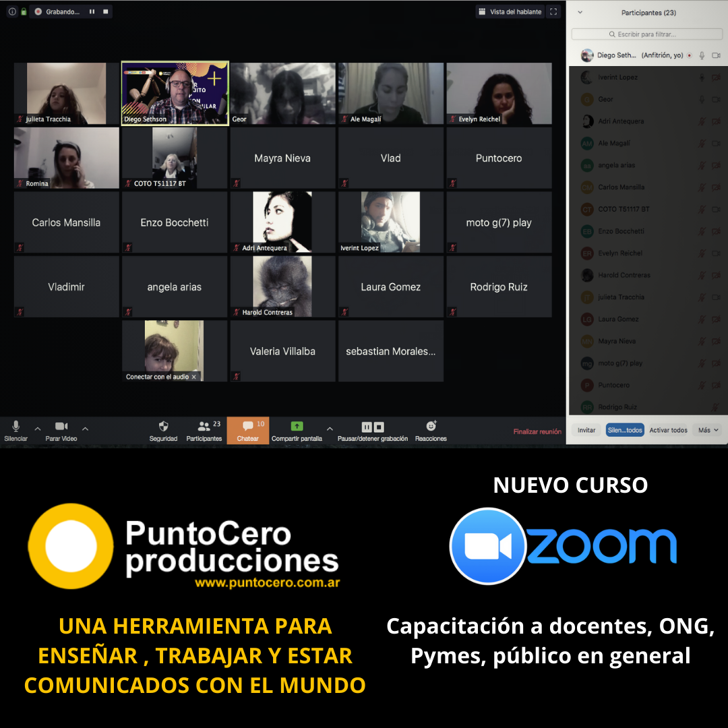Viewport: 728px width, 728px height.
Task: Open the Seguridad shield menu
Action: [163, 431]
